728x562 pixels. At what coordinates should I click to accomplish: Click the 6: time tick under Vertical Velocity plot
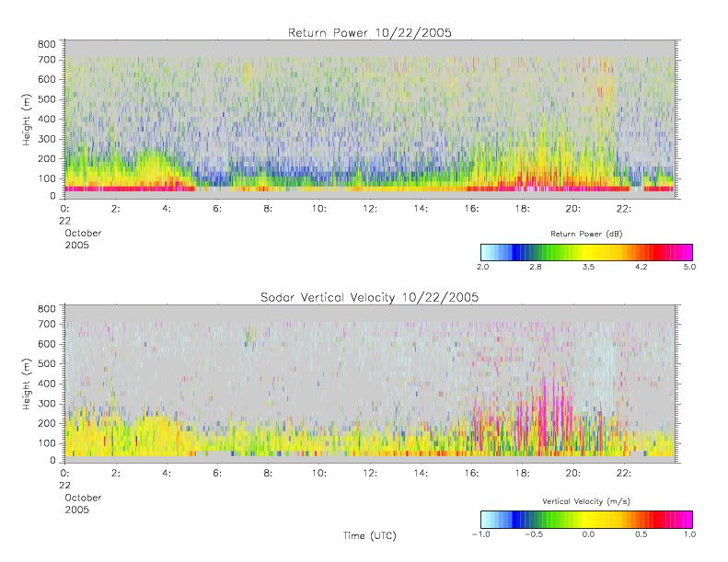click(x=217, y=474)
